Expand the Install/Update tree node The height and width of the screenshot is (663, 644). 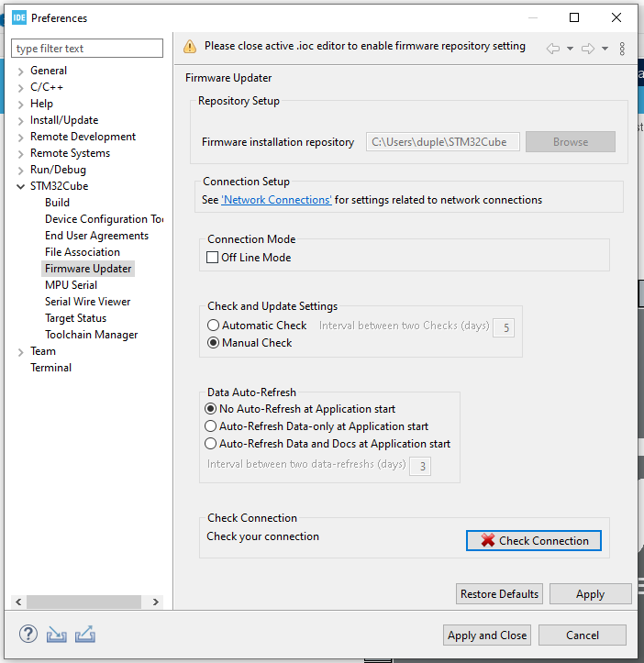(20, 121)
